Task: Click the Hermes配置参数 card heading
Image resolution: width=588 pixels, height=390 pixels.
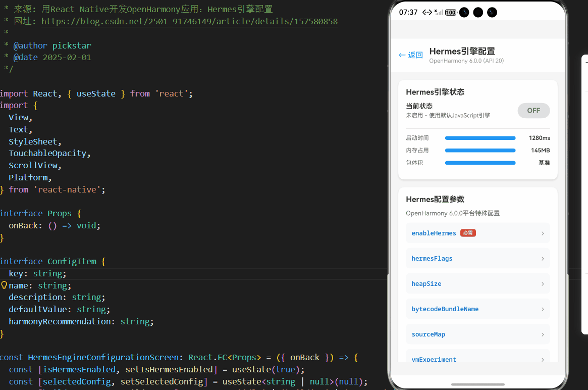Action: [x=435, y=200]
